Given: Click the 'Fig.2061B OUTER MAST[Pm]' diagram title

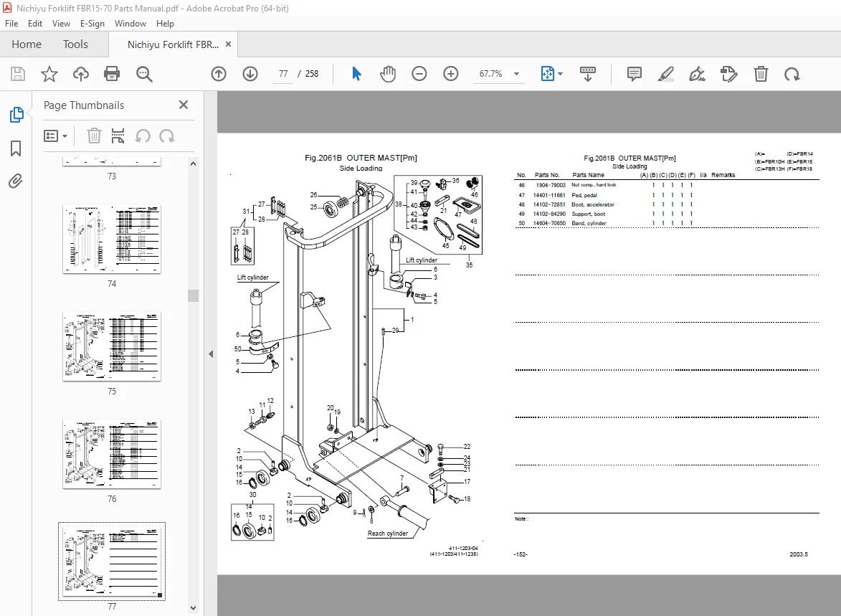Looking at the screenshot, I should point(361,158).
